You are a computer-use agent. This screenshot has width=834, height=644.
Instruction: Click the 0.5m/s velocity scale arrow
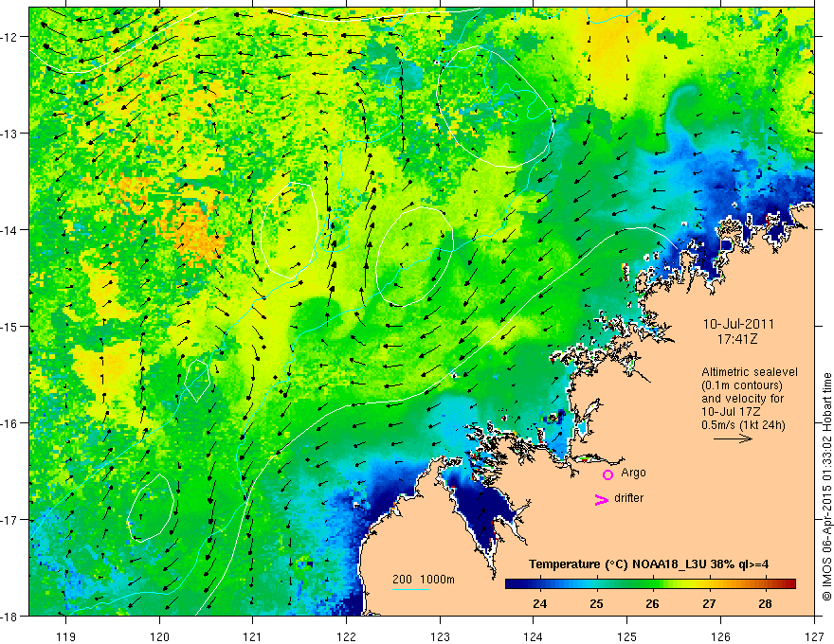(733, 438)
